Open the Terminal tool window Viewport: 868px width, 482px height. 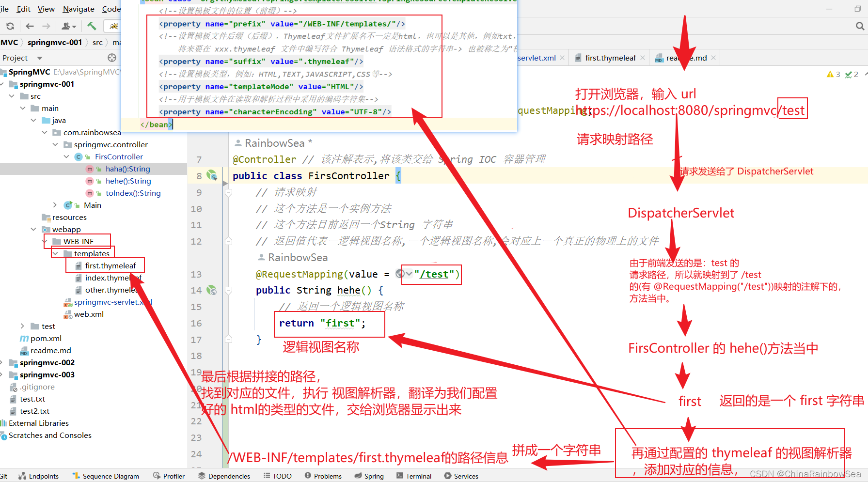(413, 476)
